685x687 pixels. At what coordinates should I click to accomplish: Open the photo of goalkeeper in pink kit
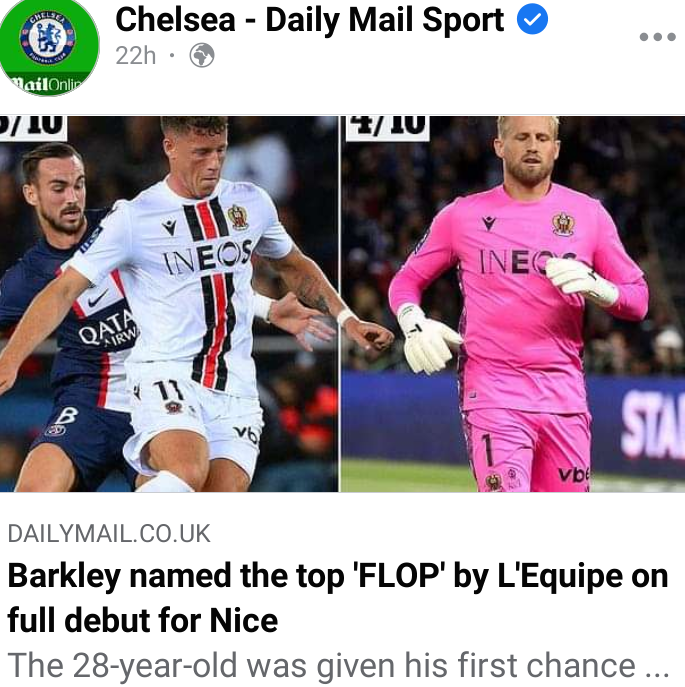click(x=513, y=304)
